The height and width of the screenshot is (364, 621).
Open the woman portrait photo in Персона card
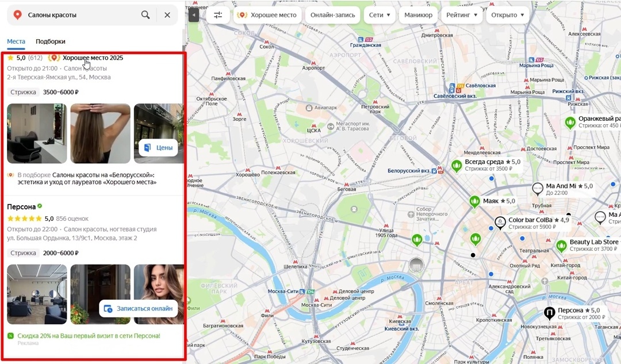point(159,294)
